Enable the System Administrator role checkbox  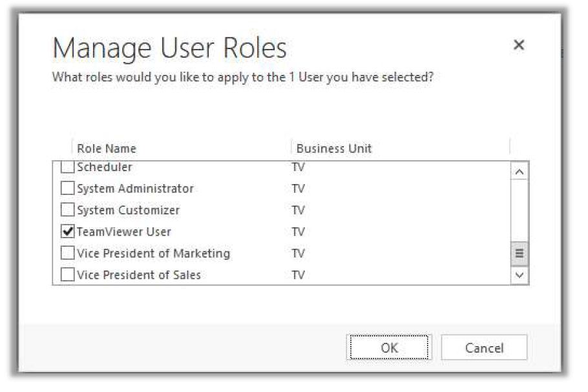tap(67, 189)
